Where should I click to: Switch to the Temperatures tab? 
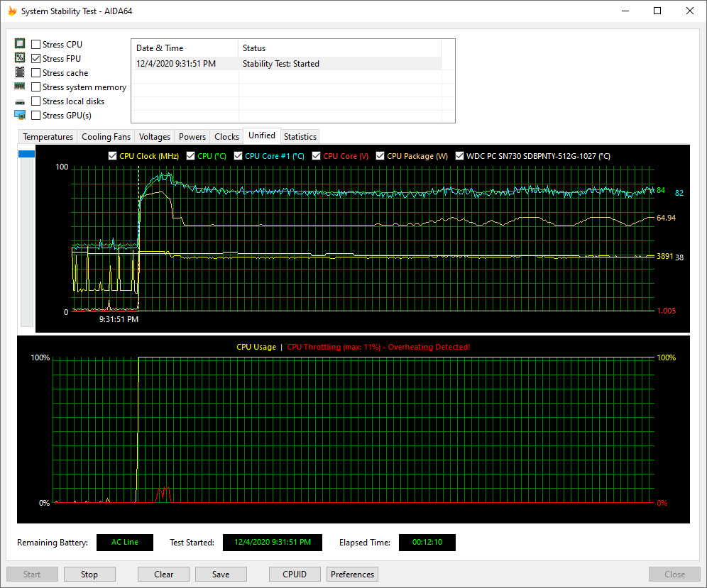(x=48, y=136)
